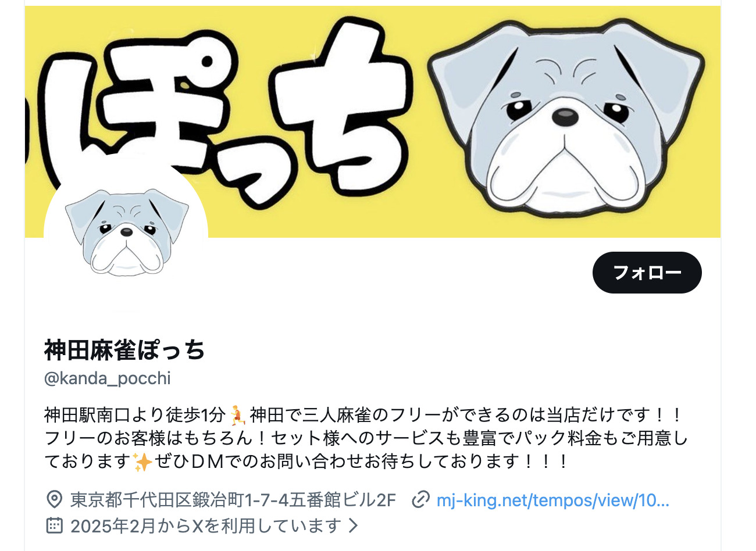This screenshot has height=551, width=756.
Task: Open the round bulldog profile avatar
Action: click(x=126, y=233)
